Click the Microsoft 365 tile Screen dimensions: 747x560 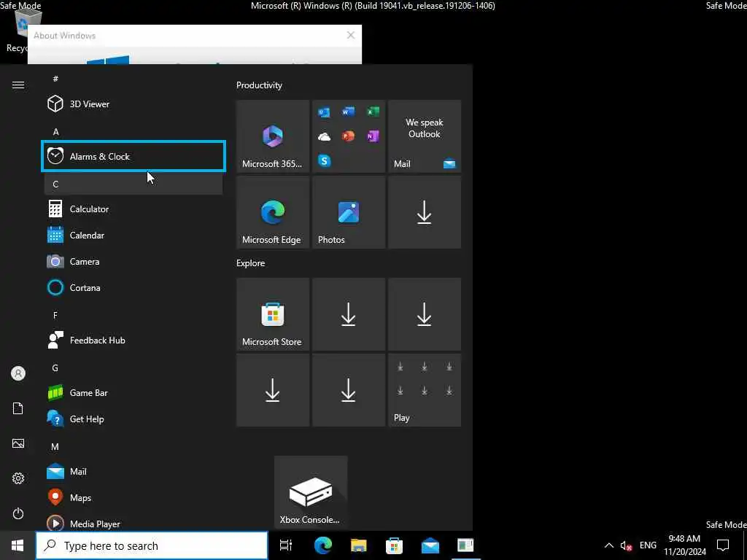pos(273,136)
